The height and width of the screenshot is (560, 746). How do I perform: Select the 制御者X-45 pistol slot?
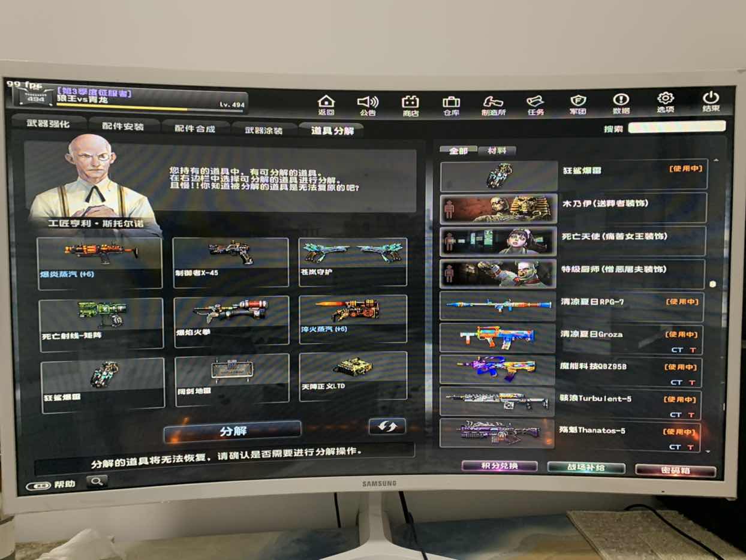tap(230, 262)
